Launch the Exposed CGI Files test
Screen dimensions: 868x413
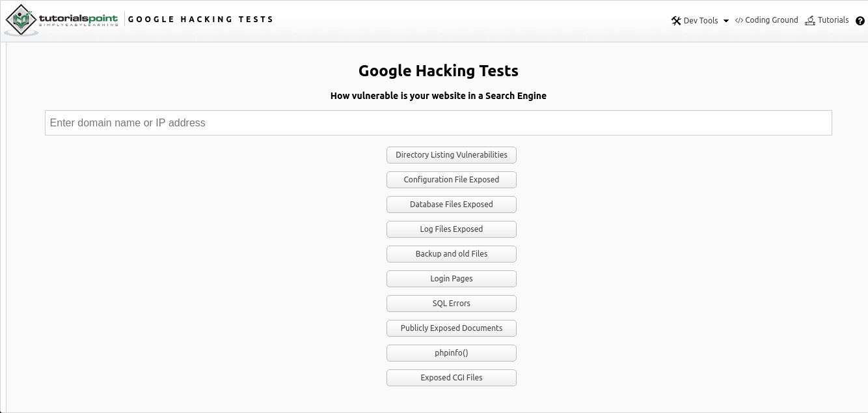451,378
